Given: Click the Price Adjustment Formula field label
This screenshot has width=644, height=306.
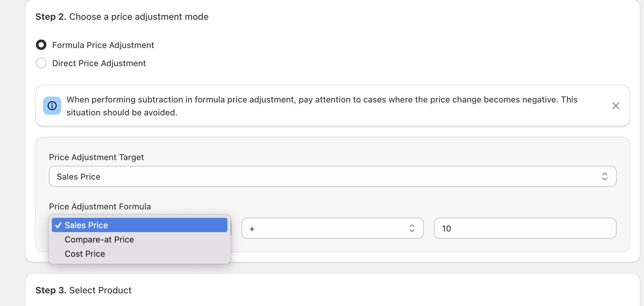Looking at the screenshot, I should click(100, 206).
